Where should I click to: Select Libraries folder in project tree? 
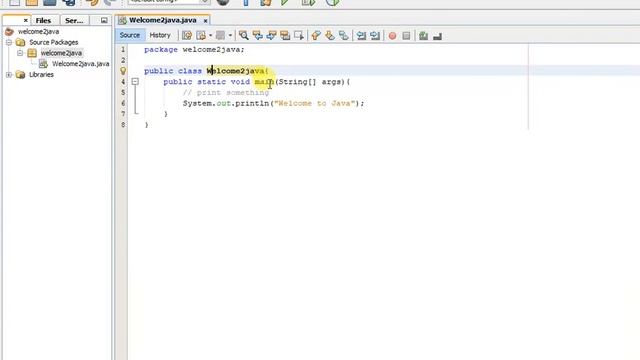click(x=41, y=74)
